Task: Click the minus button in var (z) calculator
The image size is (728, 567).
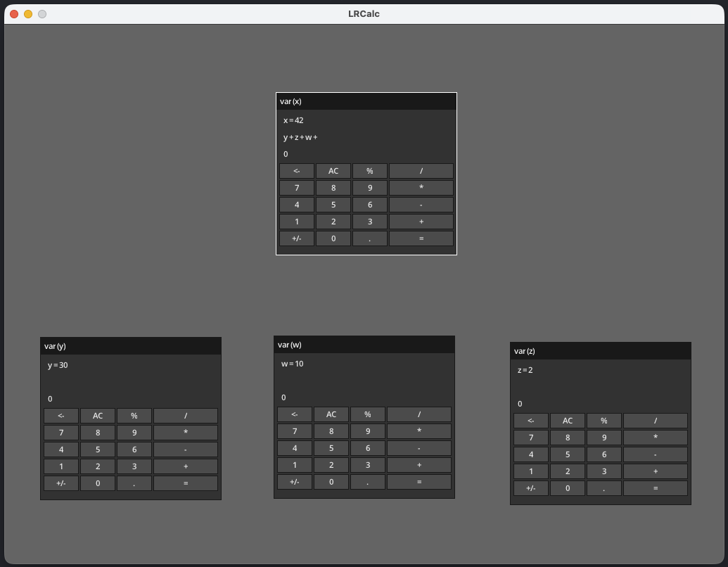Action: [x=655, y=454]
